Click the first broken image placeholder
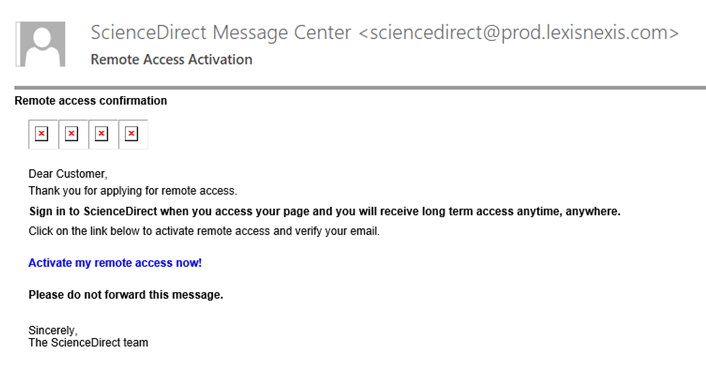Image resolution: width=706 pixels, height=371 pixels. [43, 134]
